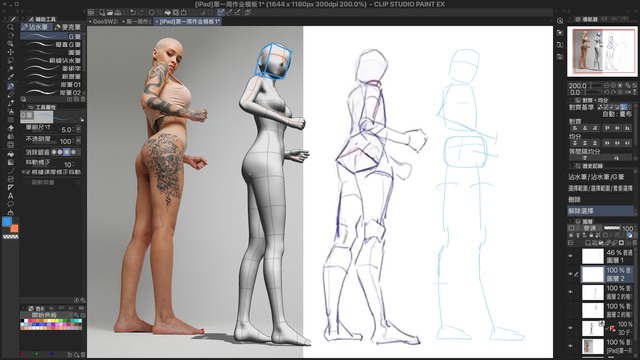Select the Eyedropper tool
Screen dimensions: 640x360
pyautogui.click(x=11, y=77)
